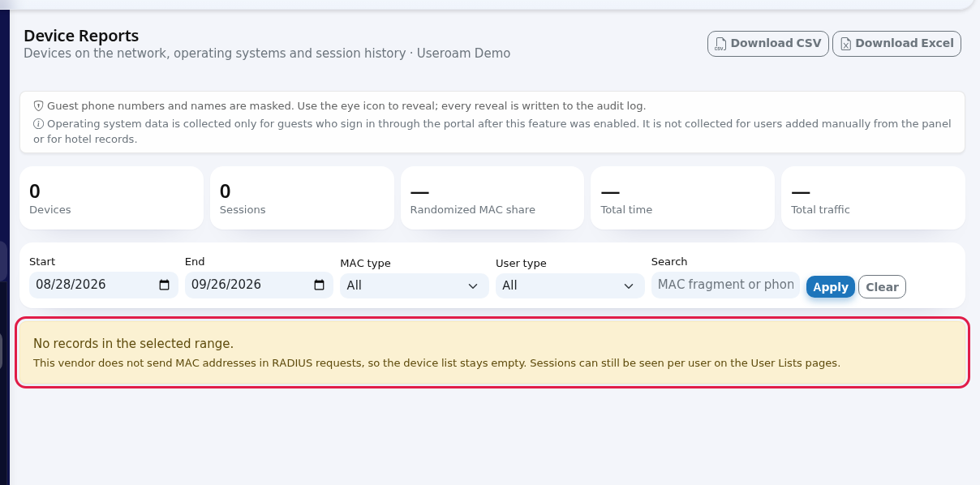
Task: Click 'No records in the selected range.' message
Action: click(x=133, y=344)
